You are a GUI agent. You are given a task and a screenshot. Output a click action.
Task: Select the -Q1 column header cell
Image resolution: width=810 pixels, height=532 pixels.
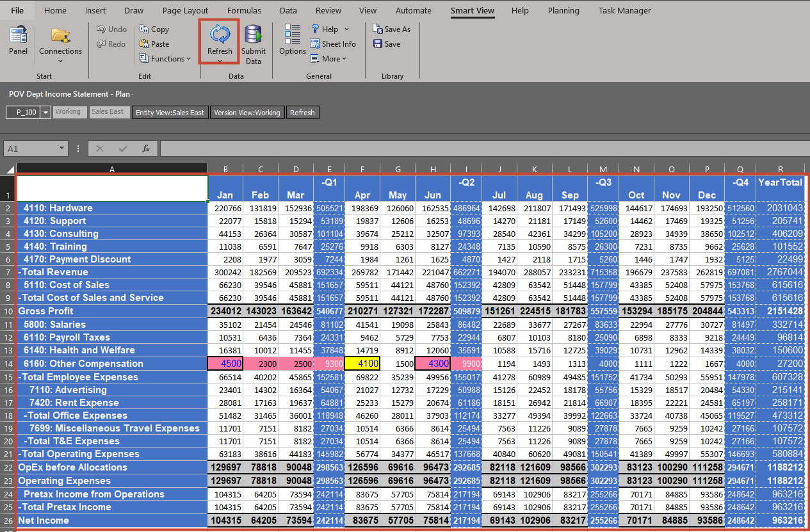pos(329,188)
